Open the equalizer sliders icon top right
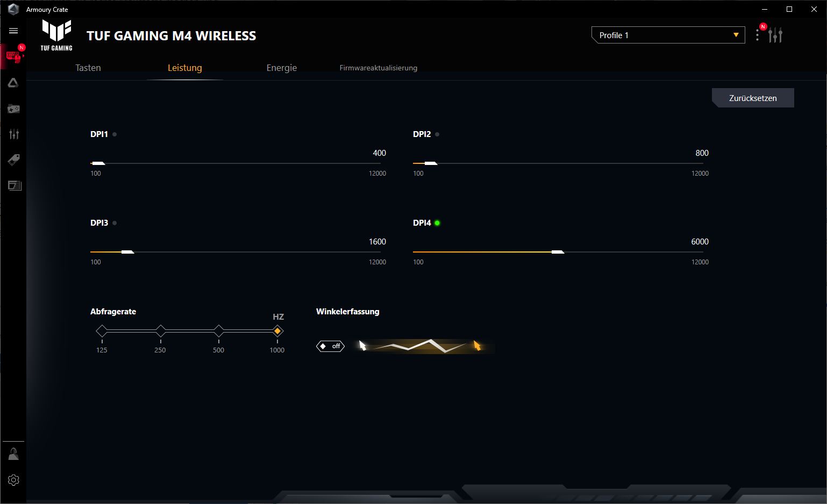The image size is (827, 504). 775,35
